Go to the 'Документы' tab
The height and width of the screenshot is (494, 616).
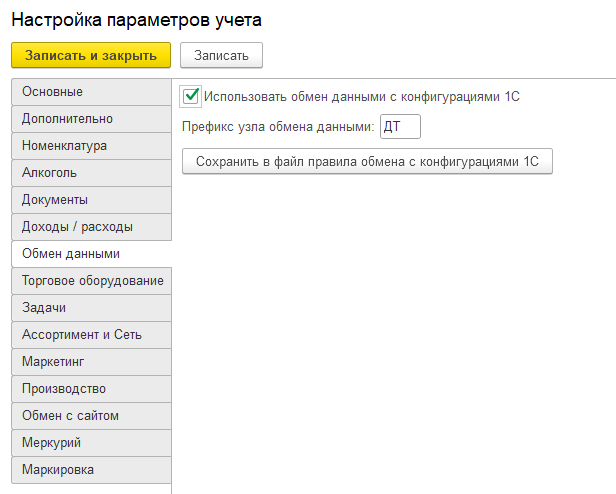click(91, 200)
